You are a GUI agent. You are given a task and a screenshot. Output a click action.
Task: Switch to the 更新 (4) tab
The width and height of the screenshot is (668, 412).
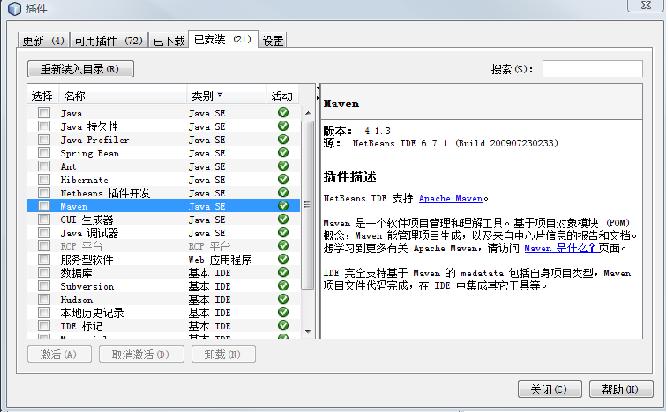pyautogui.click(x=43, y=40)
